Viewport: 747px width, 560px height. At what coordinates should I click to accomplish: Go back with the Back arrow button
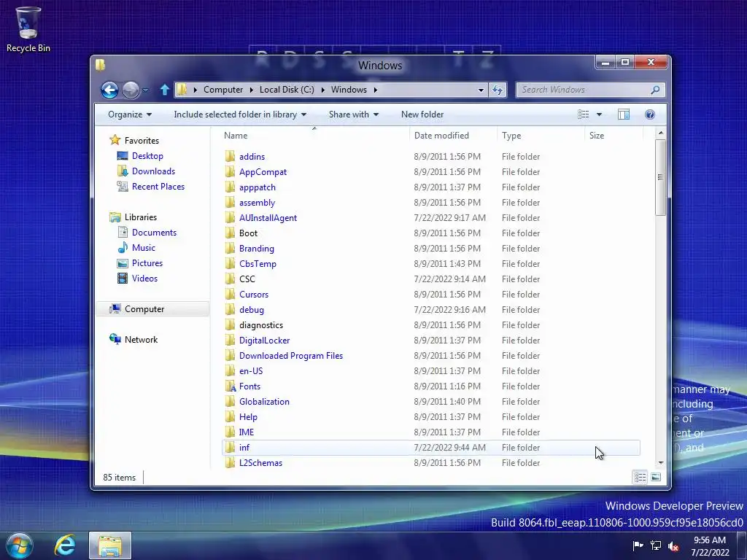[x=109, y=90]
